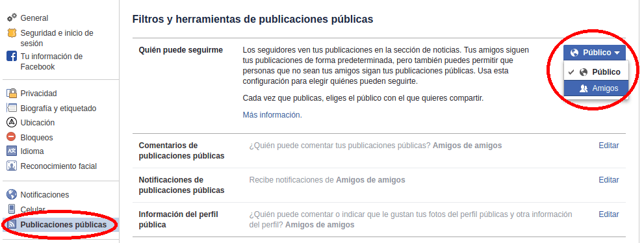Click the Quién puede seguirme label
Screen dimensions: 644x243
[181, 50]
